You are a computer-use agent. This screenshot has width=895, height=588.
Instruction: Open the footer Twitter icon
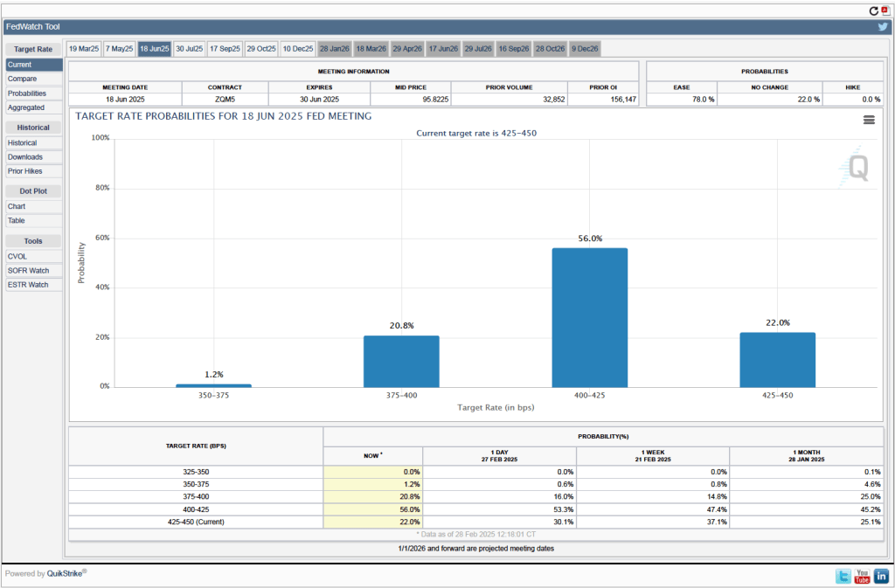pyautogui.click(x=843, y=576)
